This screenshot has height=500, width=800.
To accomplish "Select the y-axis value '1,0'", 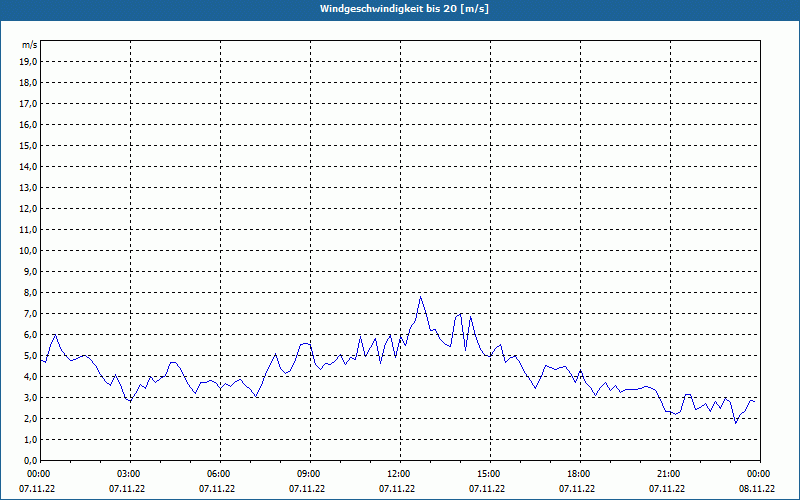I will (31, 440).
